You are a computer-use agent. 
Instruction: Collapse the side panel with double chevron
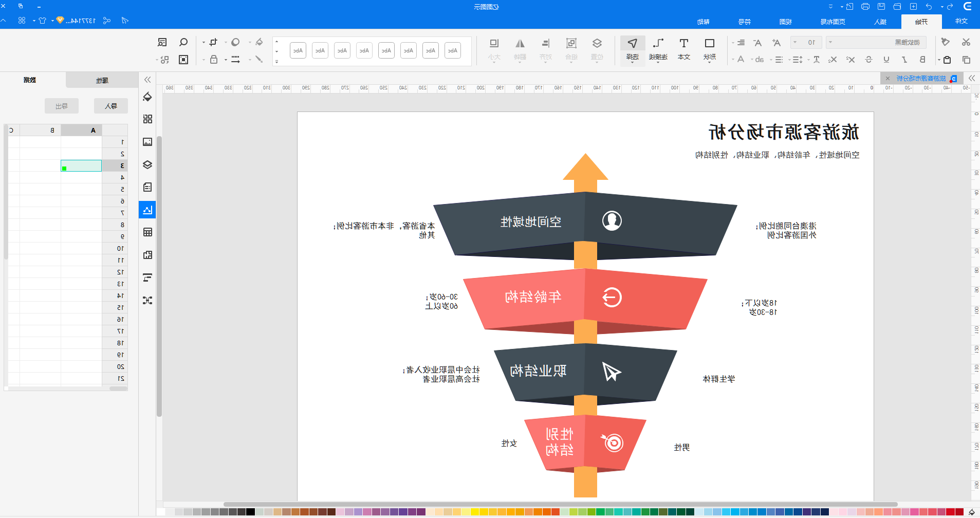click(147, 80)
